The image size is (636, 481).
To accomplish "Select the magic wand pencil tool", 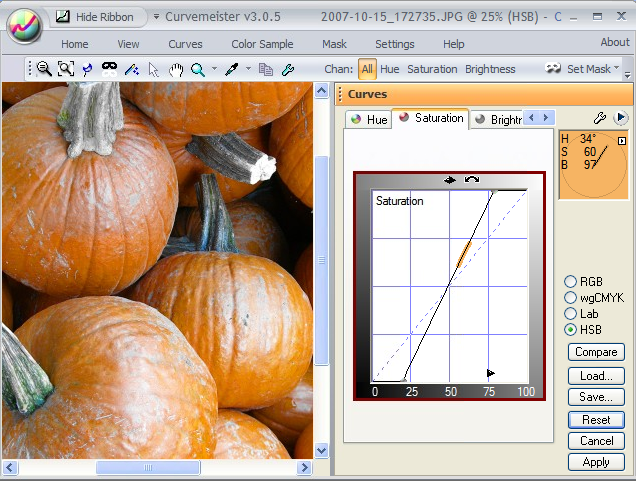I will point(131,69).
